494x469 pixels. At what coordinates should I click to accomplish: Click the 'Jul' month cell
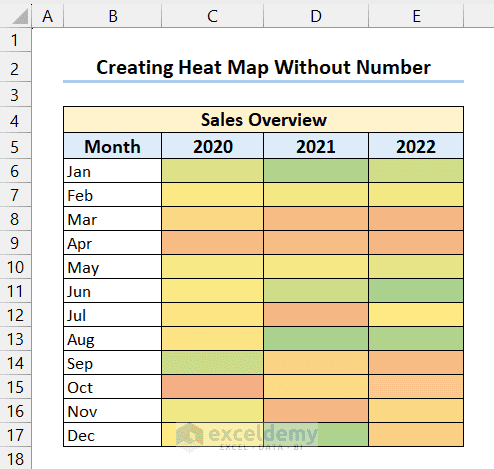(x=112, y=315)
